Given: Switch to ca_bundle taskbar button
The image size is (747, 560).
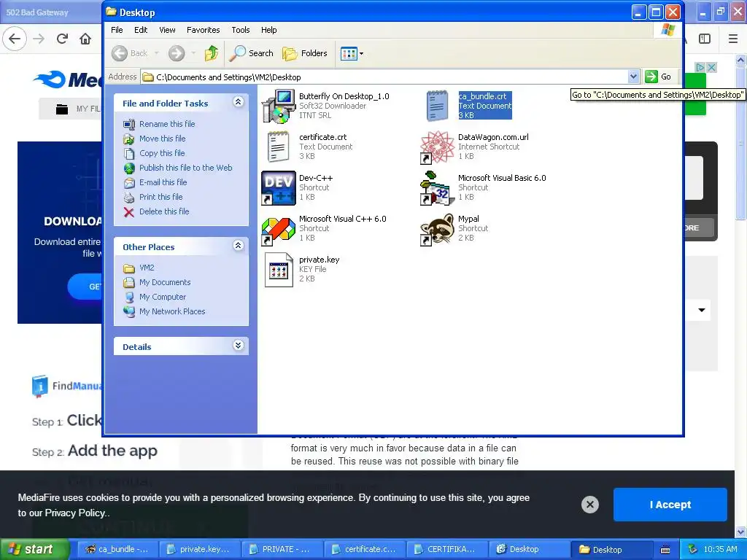Looking at the screenshot, I should 117,549.
